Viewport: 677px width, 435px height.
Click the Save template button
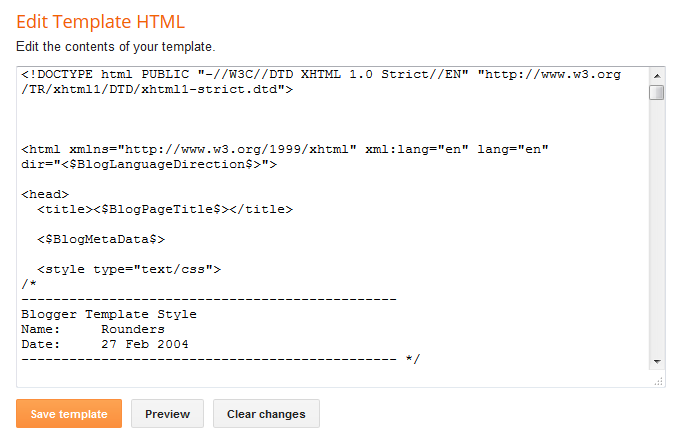69,413
